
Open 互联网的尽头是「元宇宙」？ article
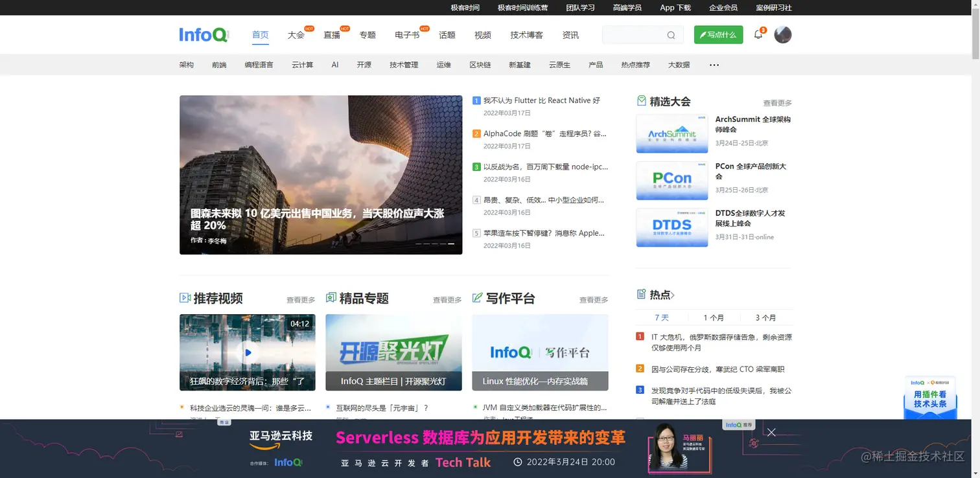(382, 408)
